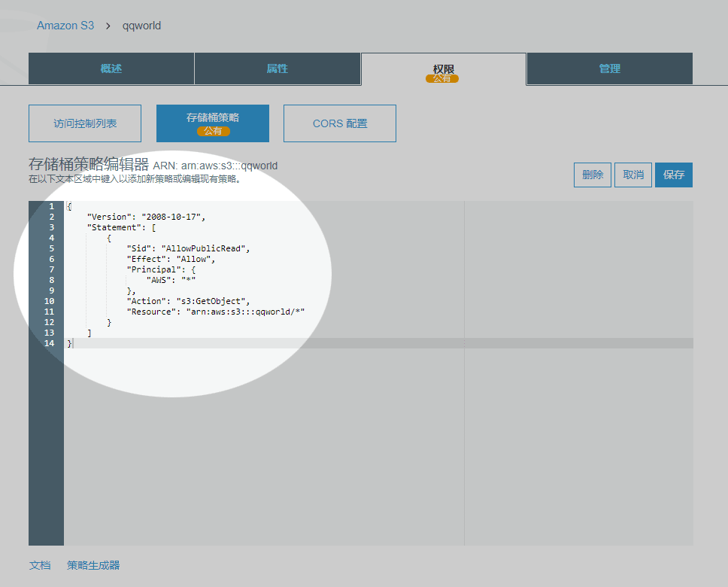
Task: Click the 公有 badge on 存储桶策略
Action: (x=213, y=131)
